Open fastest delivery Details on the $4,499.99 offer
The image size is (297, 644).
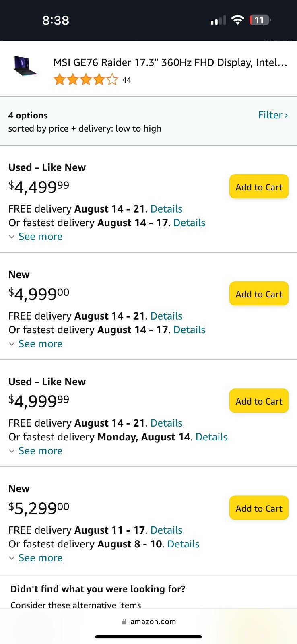click(x=189, y=223)
